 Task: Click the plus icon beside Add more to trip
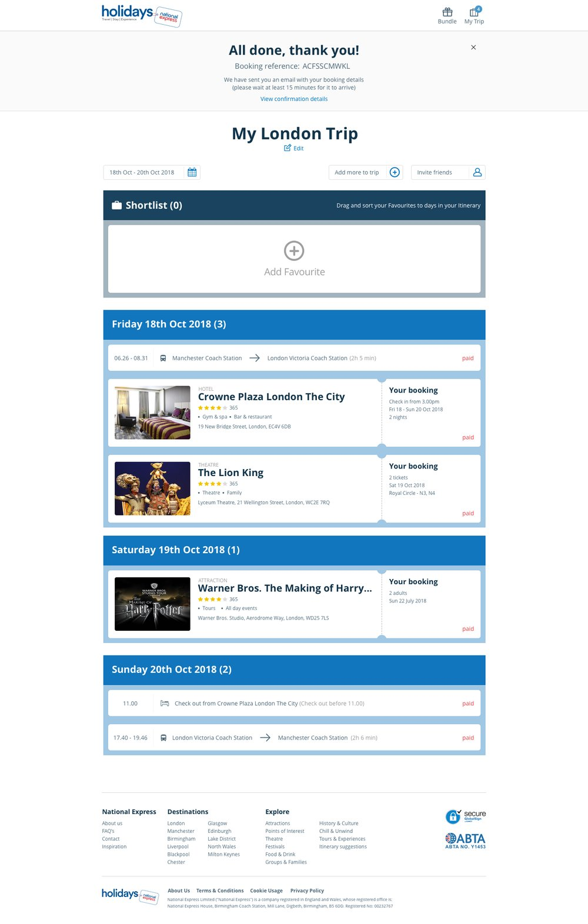pyautogui.click(x=395, y=172)
